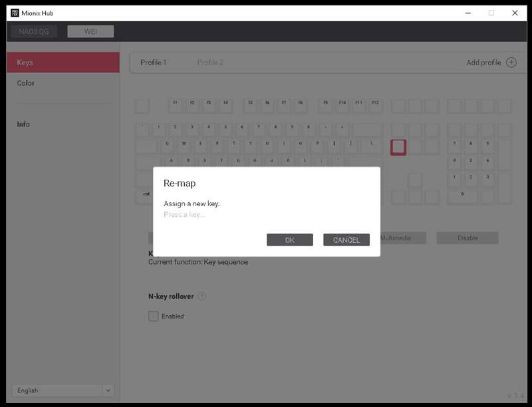Viewport: 532px width, 407px height.
Task: Select the backslash key on the keyboard map
Action: coord(372,147)
